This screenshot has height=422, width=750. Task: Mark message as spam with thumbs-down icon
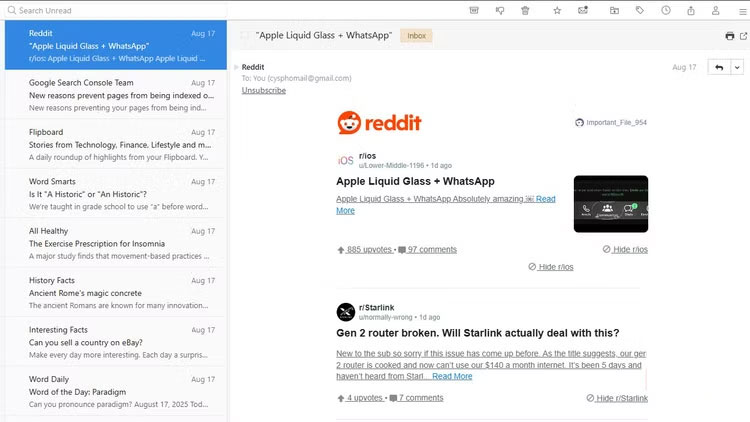(x=500, y=10)
